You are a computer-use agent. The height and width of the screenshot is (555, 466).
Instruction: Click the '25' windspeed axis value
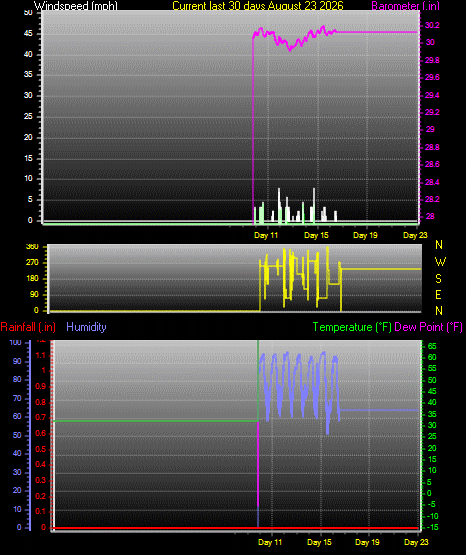tap(28, 116)
